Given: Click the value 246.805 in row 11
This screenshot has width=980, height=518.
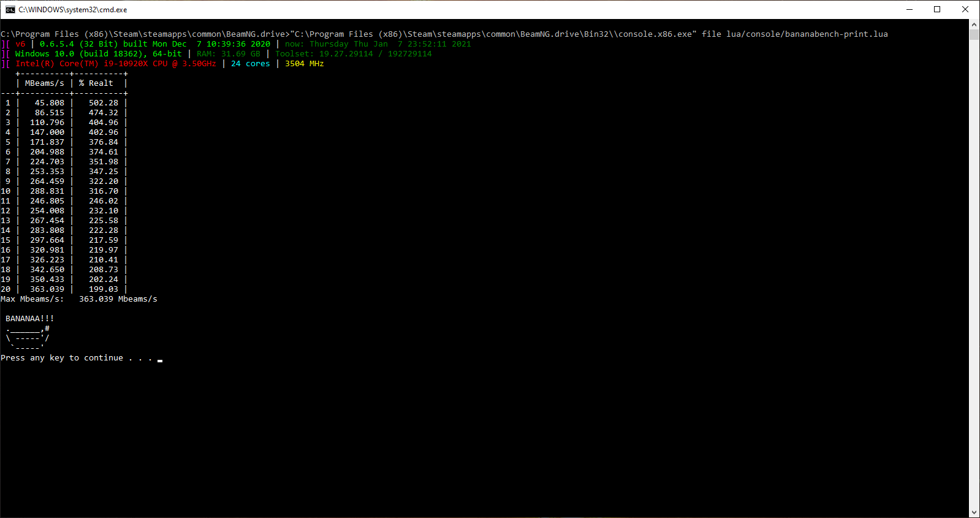Looking at the screenshot, I should (47, 201).
